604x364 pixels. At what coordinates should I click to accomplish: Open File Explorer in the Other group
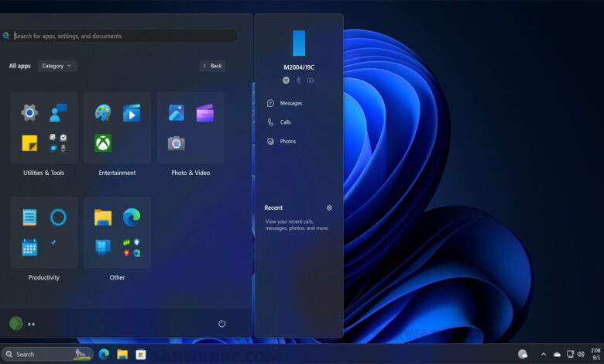coord(103,218)
